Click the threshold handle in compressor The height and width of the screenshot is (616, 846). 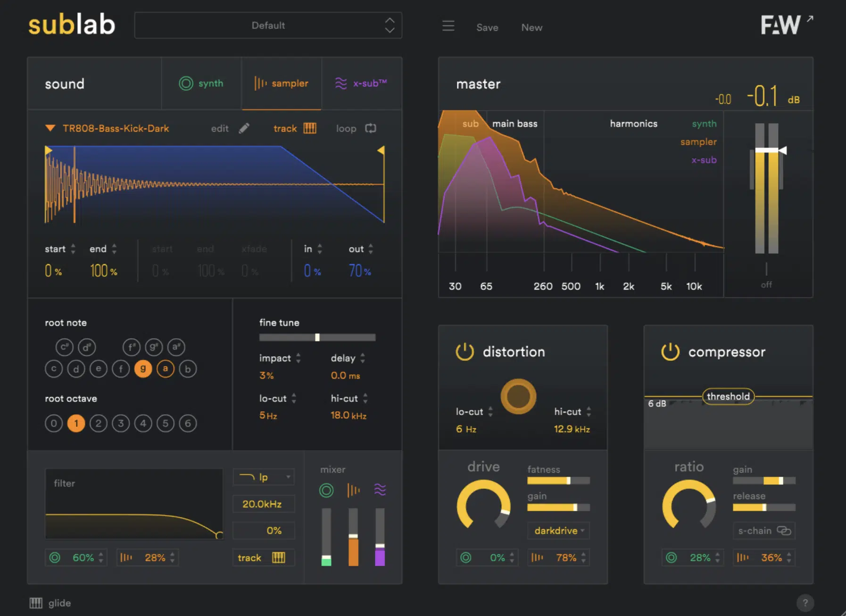(x=728, y=396)
